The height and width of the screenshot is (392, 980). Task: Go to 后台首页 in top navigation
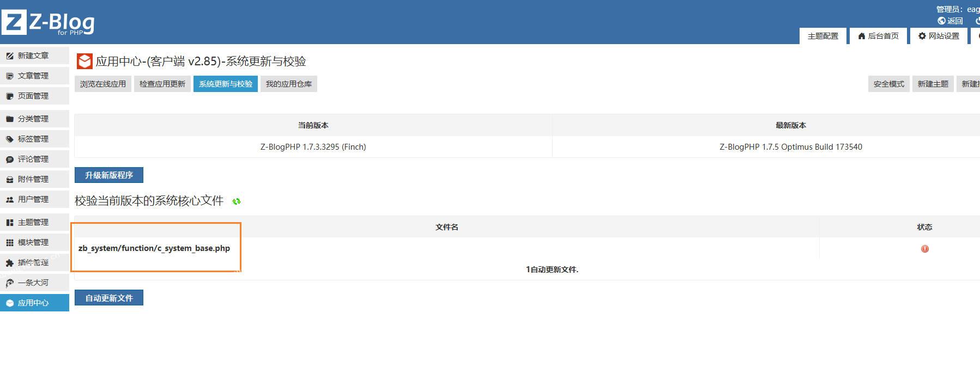coord(878,36)
